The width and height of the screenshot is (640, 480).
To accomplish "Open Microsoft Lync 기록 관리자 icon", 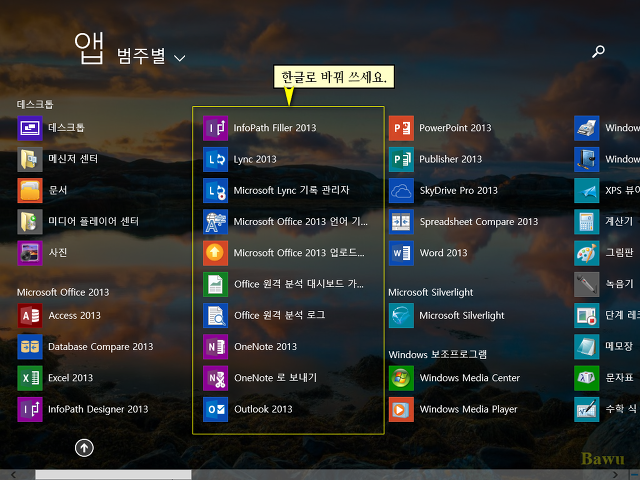I will [216, 190].
